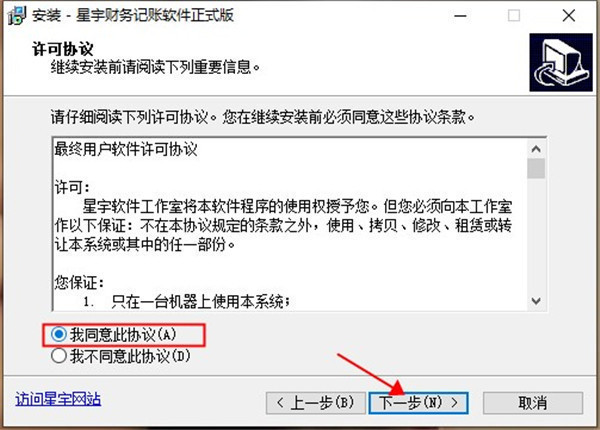Click the disabled maximize window button
Image resolution: width=600 pixels, height=430 pixels.
[514, 16]
